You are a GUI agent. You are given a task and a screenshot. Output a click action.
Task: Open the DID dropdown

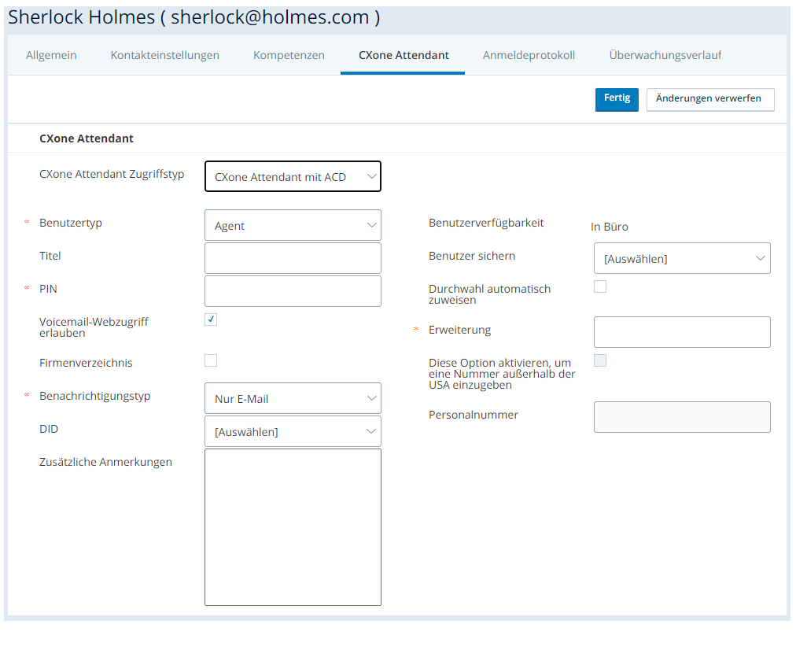click(293, 431)
